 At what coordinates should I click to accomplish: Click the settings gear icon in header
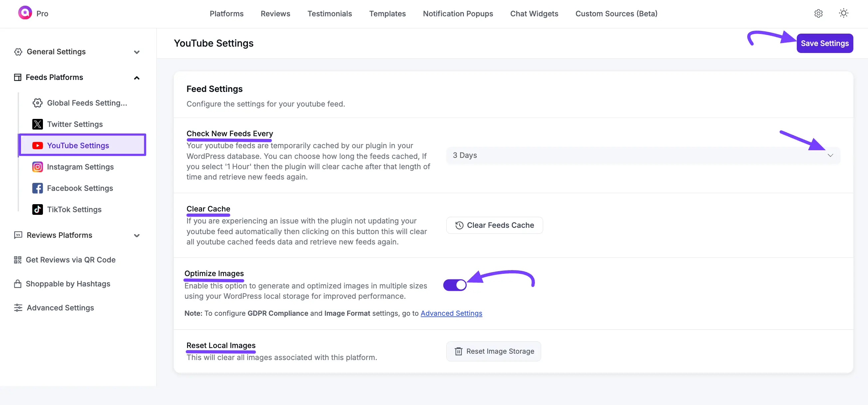pyautogui.click(x=818, y=13)
